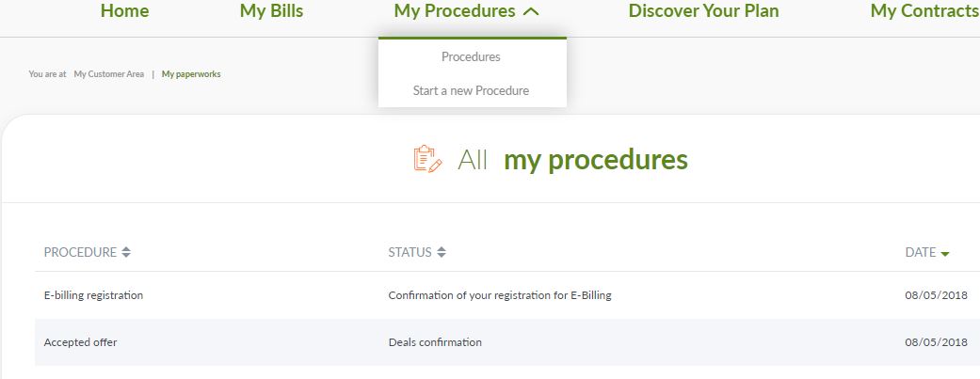This screenshot has height=379, width=980.
Task: Click the clipboard icon beside All my procedures
Action: 427,160
